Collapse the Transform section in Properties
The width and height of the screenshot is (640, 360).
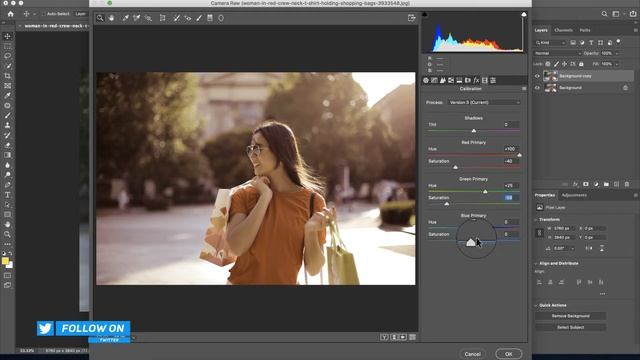(536, 220)
